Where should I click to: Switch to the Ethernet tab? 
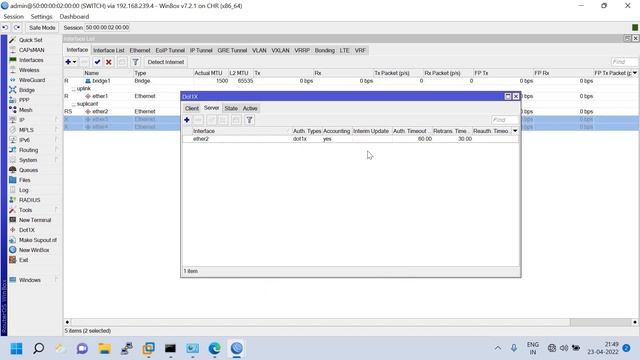pos(140,50)
